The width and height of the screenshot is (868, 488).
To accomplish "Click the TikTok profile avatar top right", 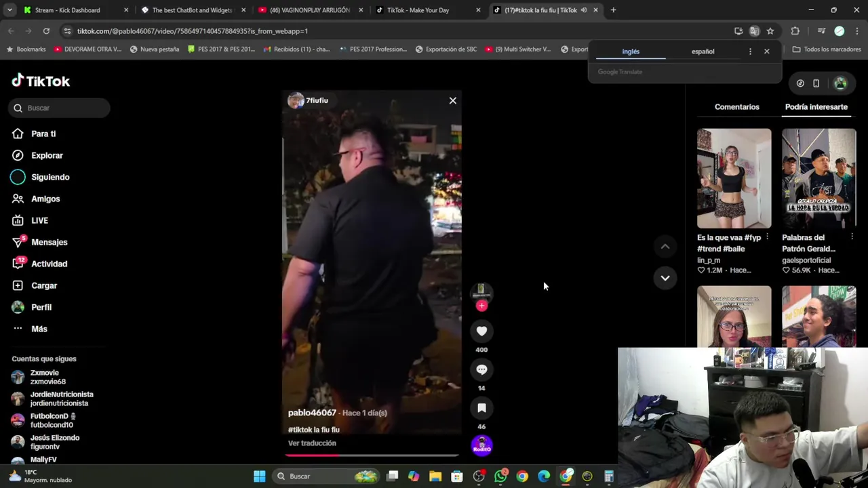I will click(840, 83).
